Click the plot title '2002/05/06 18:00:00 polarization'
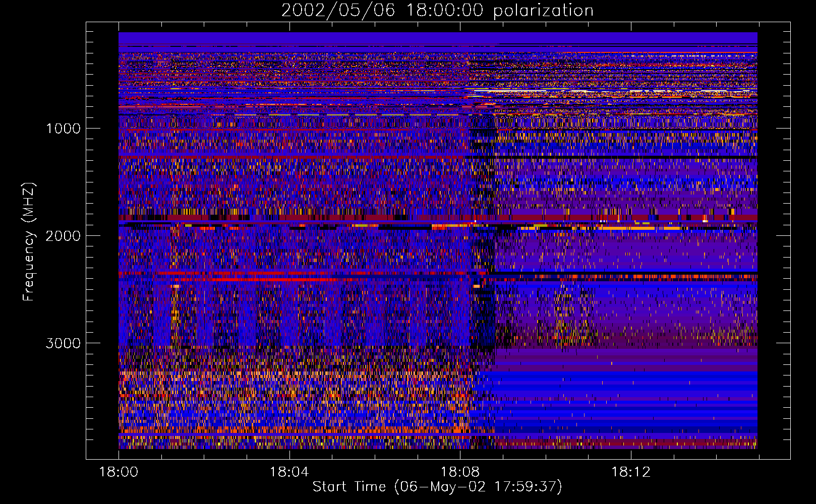Image resolution: width=816 pixels, height=504 pixels. 437,11
